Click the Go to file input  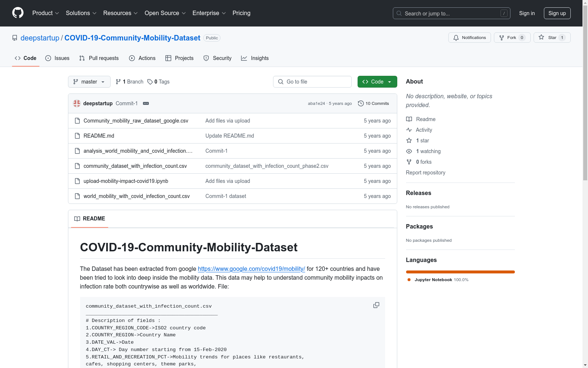coord(312,82)
